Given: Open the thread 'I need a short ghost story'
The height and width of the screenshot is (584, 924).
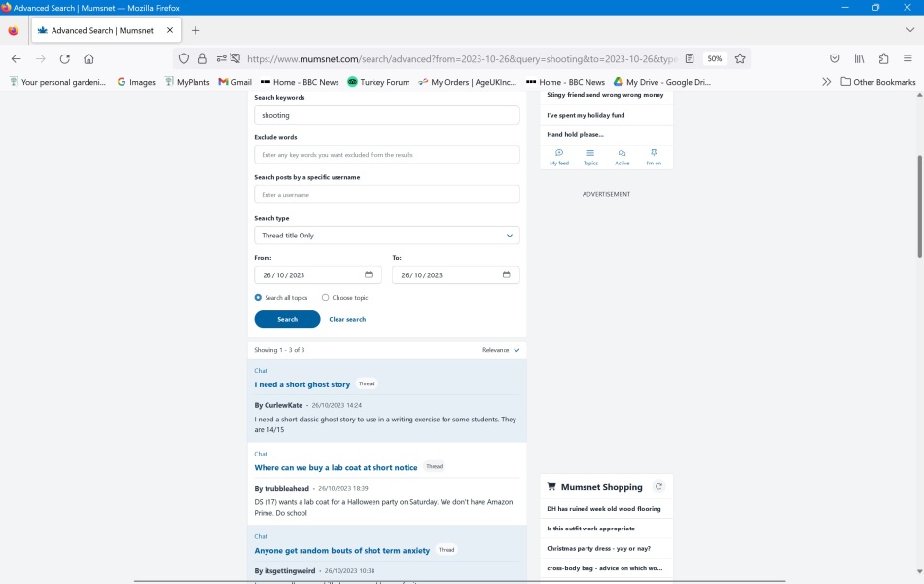Looking at the screenshot, I should (x=302, y=384).
